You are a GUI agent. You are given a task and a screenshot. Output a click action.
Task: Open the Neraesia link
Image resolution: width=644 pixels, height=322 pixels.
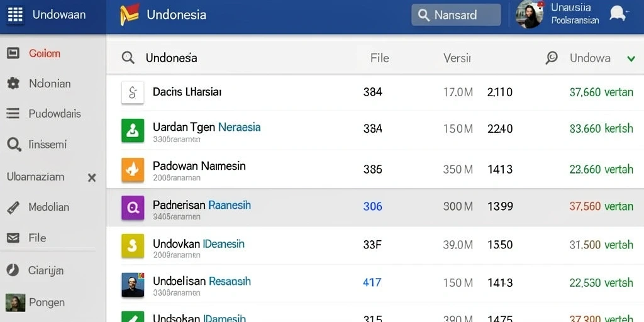coord(240,127)
